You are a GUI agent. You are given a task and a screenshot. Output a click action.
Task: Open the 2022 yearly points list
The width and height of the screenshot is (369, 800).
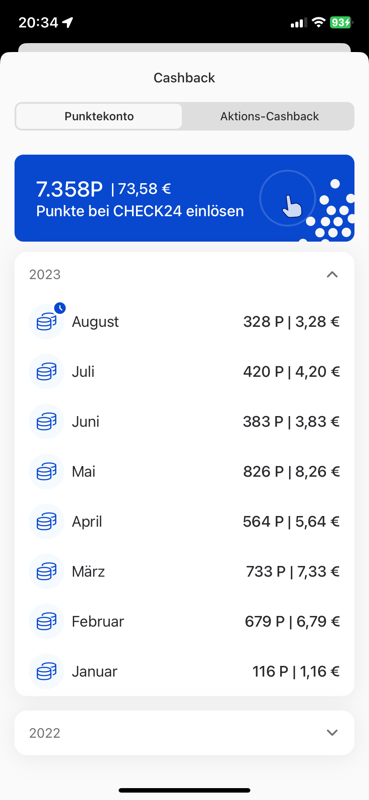184,733
